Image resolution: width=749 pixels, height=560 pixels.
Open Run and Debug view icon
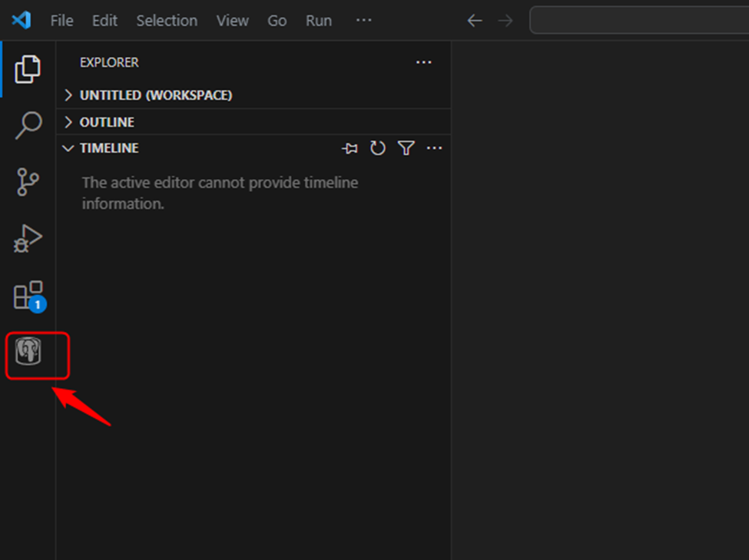click(28, 238)
